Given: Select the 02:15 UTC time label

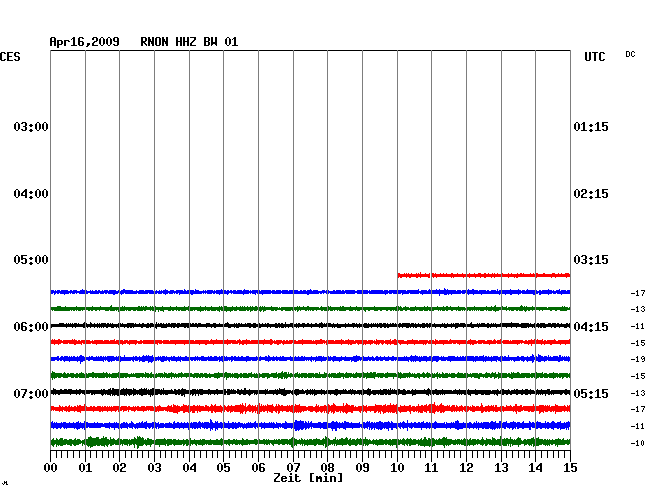Looking at the screenshot, I should [591, 194].
